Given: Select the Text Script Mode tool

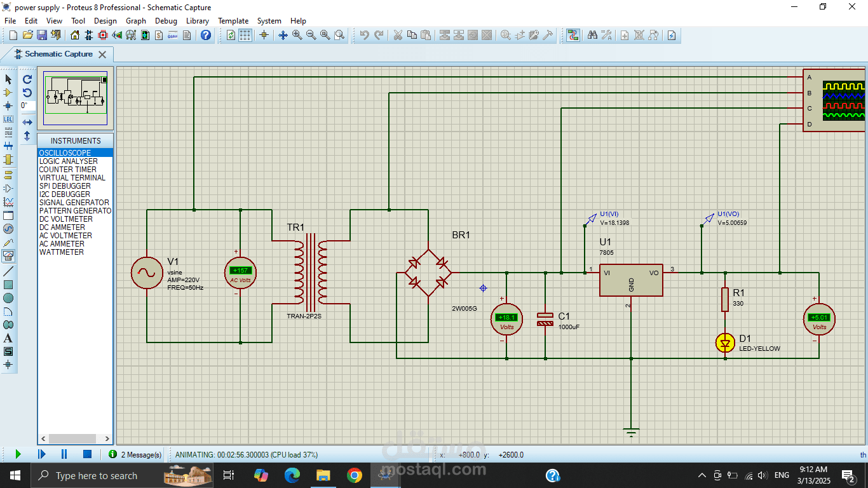Looking at the screenshot, I should click(x=8, y=133).
